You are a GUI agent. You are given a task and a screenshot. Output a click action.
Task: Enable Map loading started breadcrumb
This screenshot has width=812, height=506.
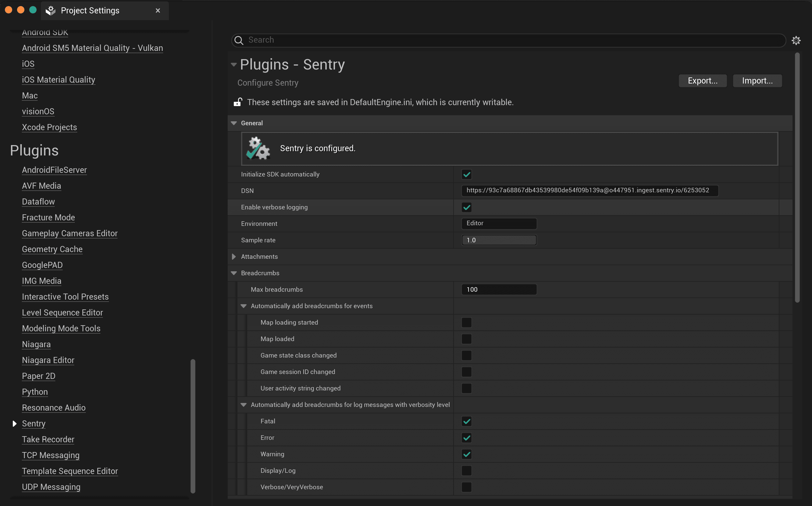click(x=466, y=322)
